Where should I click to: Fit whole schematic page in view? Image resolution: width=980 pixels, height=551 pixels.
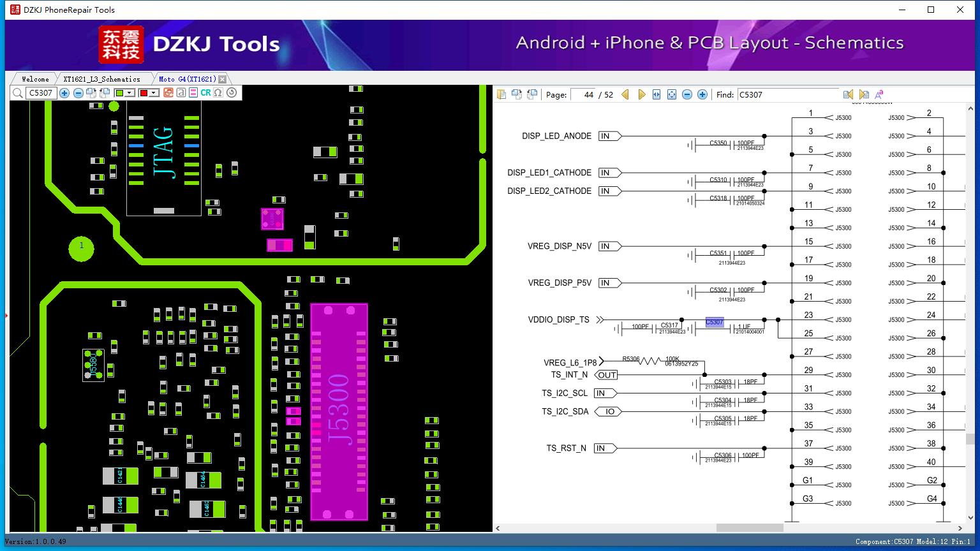pyautogui.click(x=672, y=94)
